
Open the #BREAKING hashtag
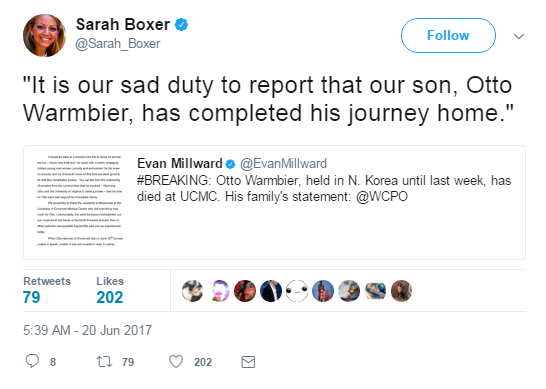(x=174, y=181)
